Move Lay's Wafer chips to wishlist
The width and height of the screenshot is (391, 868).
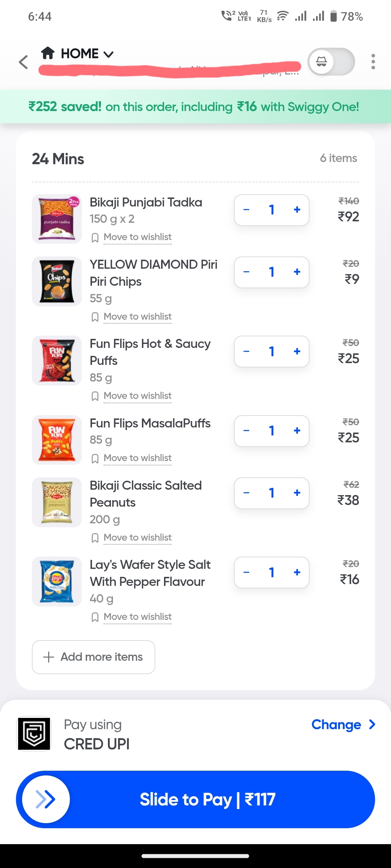tap(138, 617)
